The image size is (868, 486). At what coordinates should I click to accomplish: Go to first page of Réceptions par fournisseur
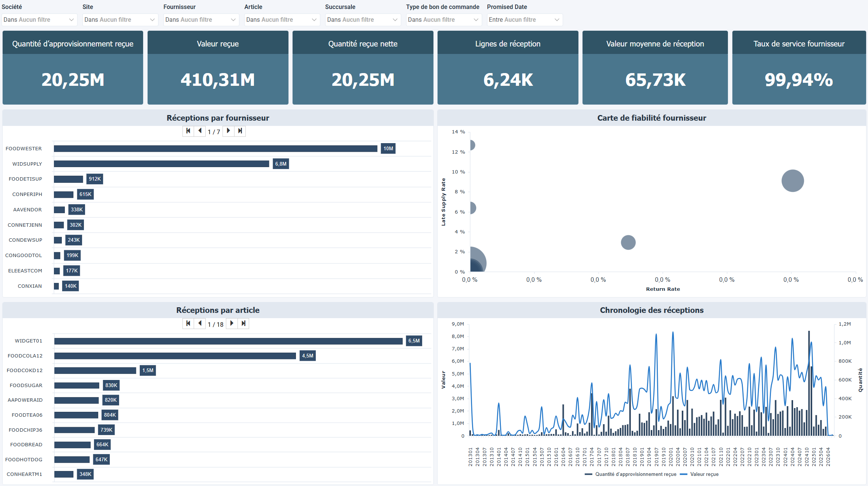coord(188,131)
